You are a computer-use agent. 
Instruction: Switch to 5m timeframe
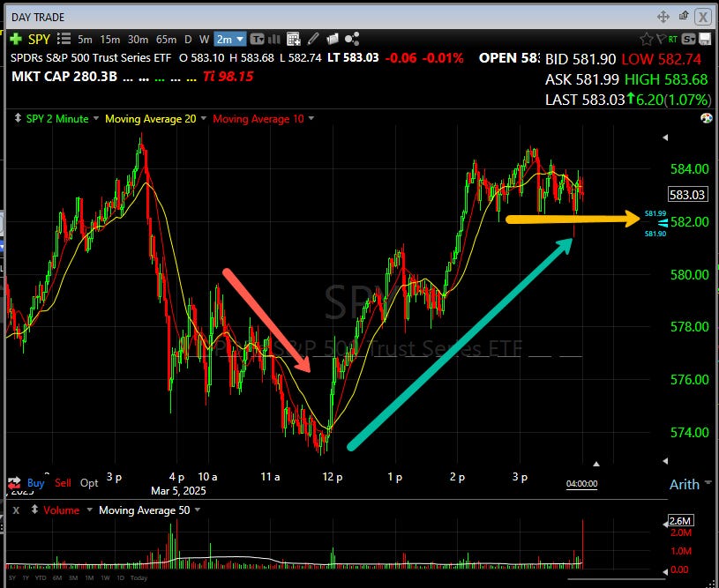click(85, 40)
